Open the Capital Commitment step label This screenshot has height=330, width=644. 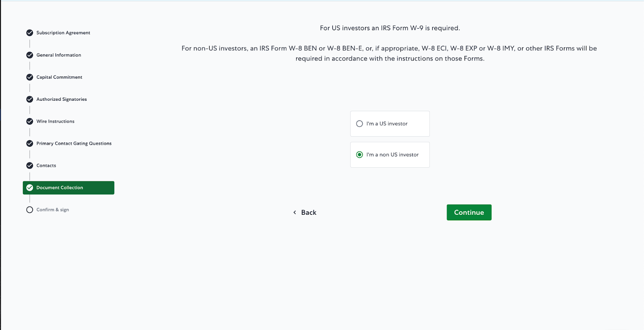(59, 77)
